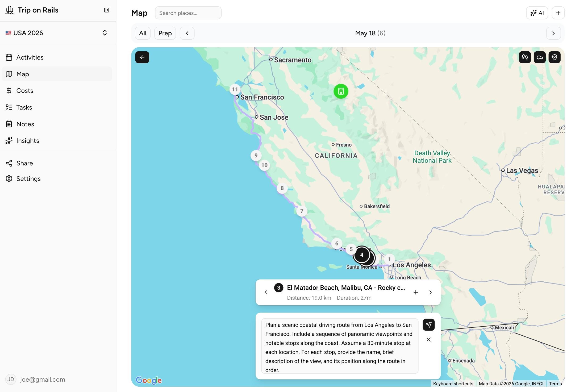Open Insights from the sidebar
This screenshot has height=392, width=575.
[x=27, y=140]
